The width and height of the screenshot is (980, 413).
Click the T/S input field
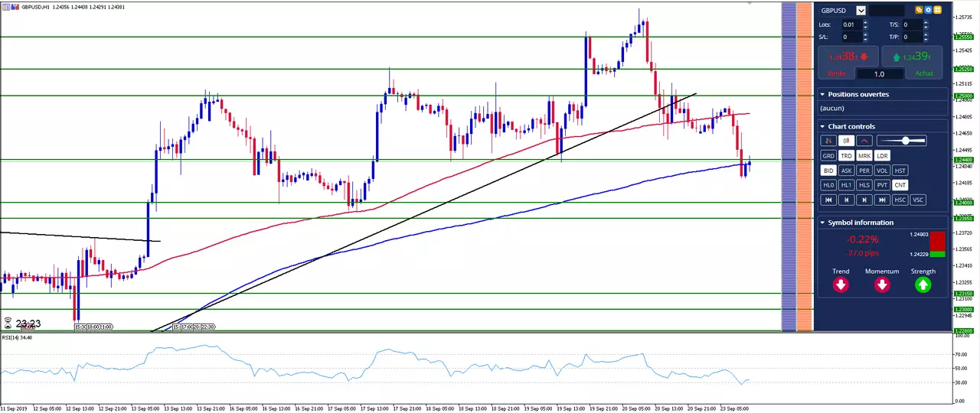[912, 24]
